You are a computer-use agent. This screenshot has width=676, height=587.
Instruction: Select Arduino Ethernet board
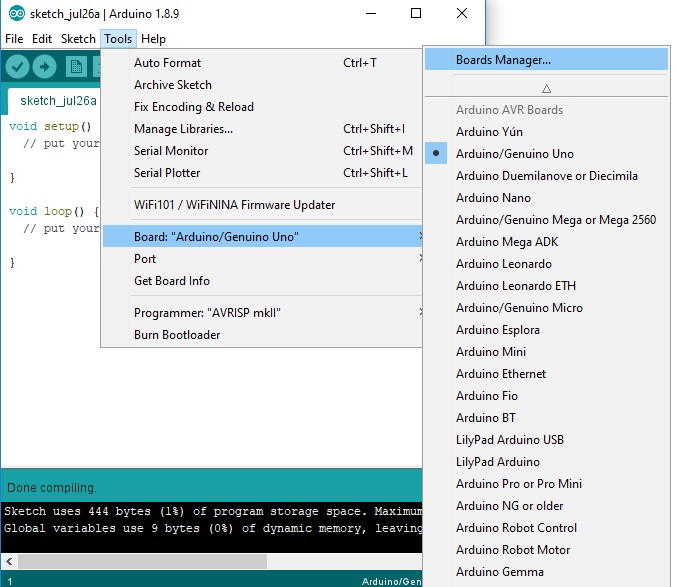click(x=546, y=374)
